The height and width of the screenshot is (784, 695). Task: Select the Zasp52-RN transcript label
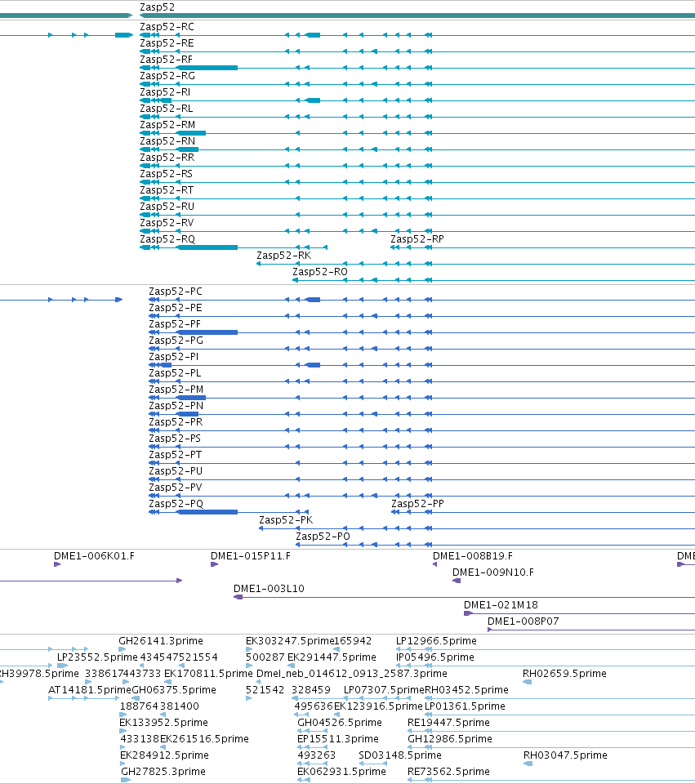(x=167, y=141)
